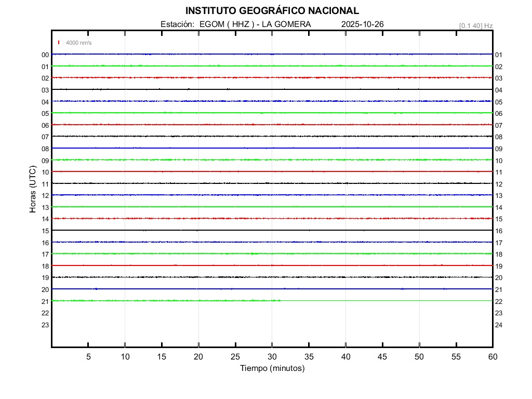This screenshot has height=399, width=532.
Task: Pick the 45 minute tick label
Action: [382, 357]
